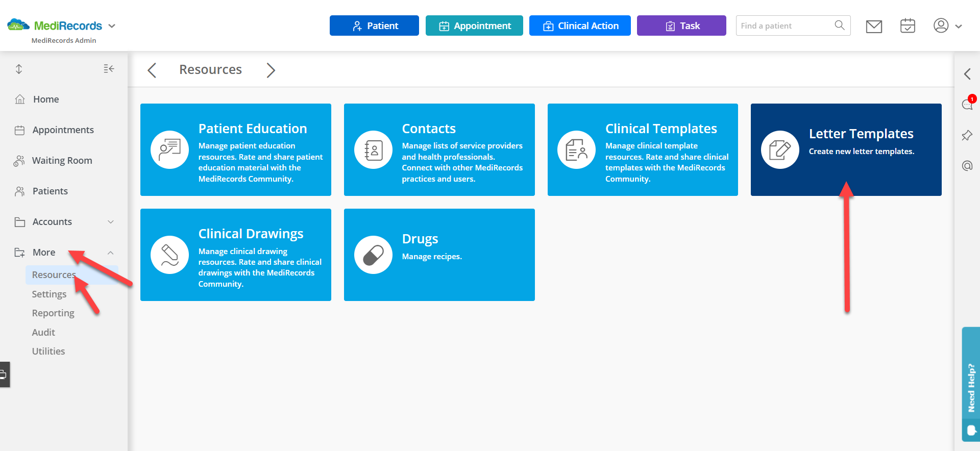This screenshot has height=451, width=980.
Task: Click the @ mentions icon
Action: (967, 166)
